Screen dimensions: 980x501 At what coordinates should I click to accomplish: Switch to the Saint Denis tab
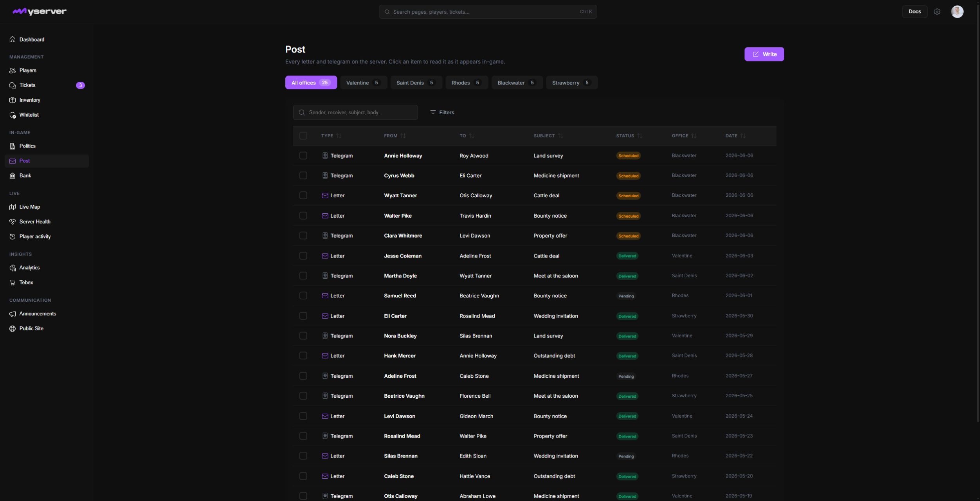click(x=416, y=83)
